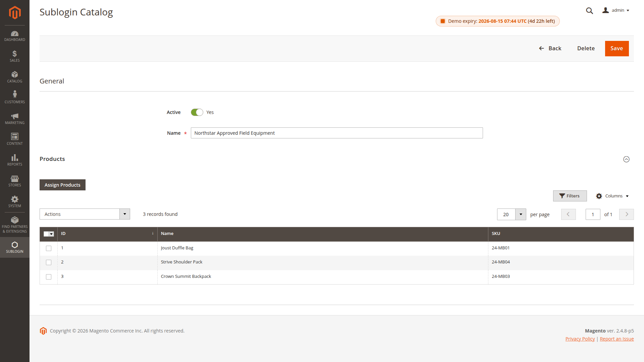
Task: Toggle the Active switch off
Action: pos(197,112)
